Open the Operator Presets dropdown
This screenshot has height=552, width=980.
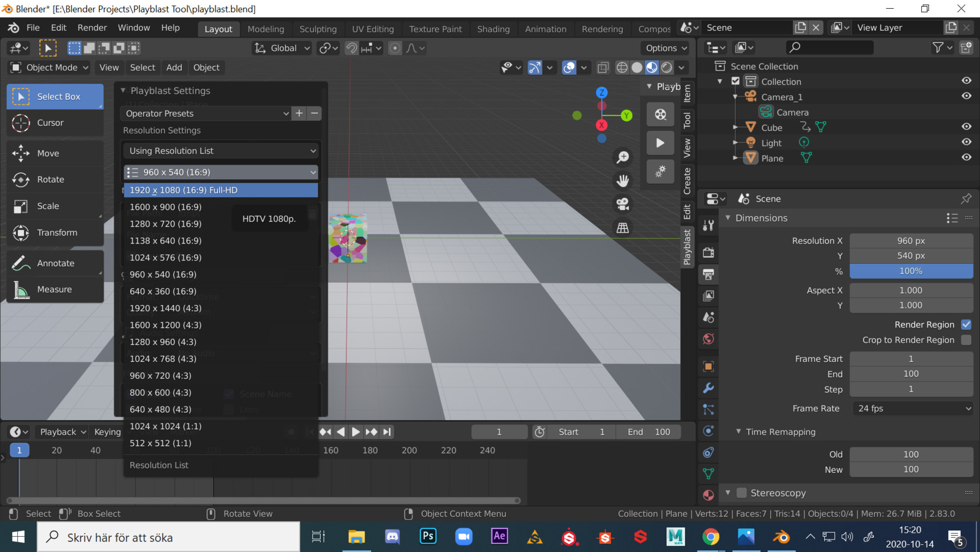click(205, 113)
